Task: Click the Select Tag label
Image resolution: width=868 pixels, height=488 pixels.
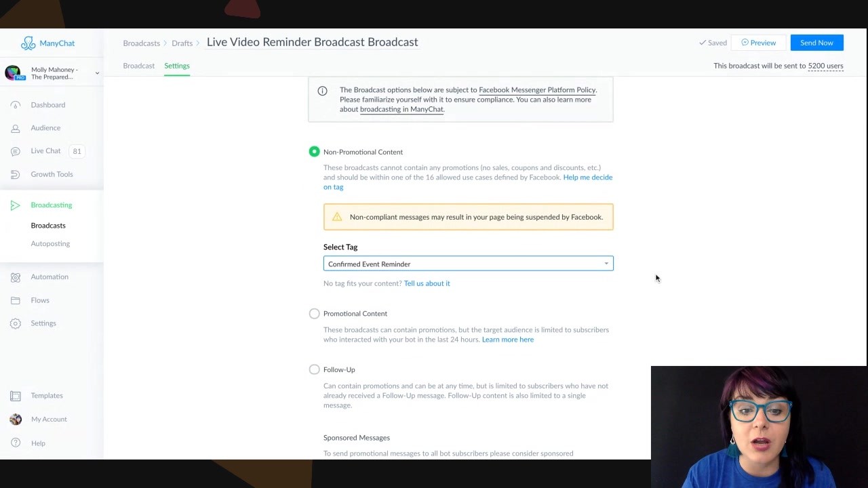Action: pos(340,247)
